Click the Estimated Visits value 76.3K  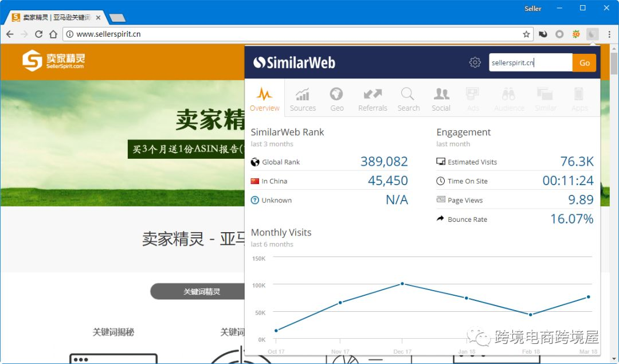pyautogui.click(x=577, y=162)
